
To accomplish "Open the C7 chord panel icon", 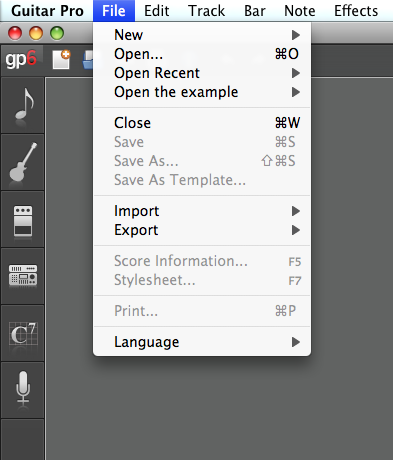I will 23,333.
